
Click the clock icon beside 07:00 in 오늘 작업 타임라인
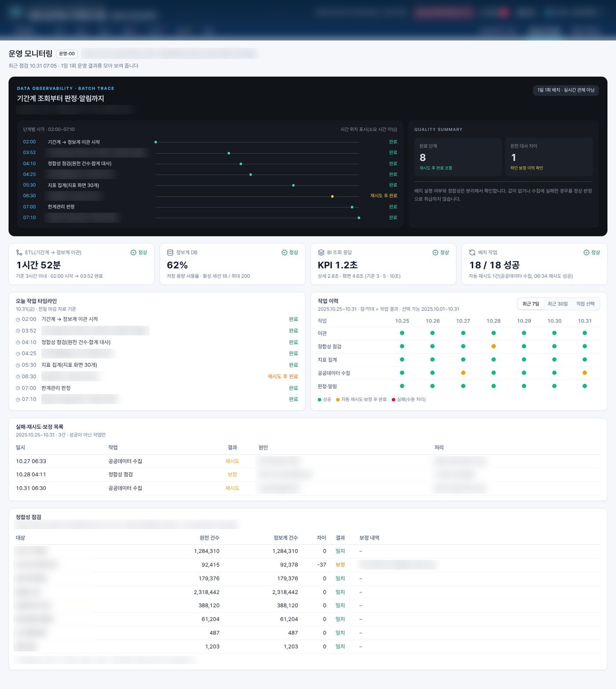(18, 388)
